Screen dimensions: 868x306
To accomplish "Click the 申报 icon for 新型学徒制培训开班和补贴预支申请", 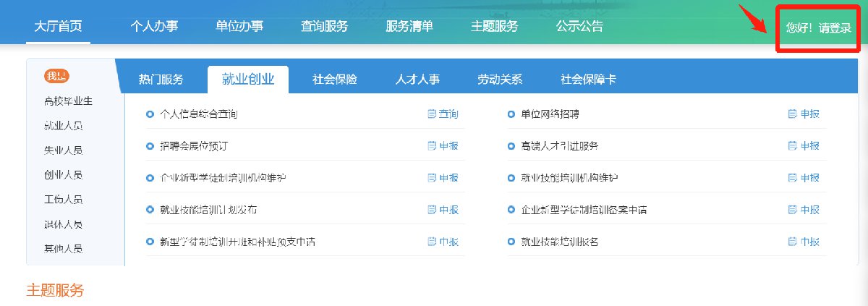I will click(432, 242).
